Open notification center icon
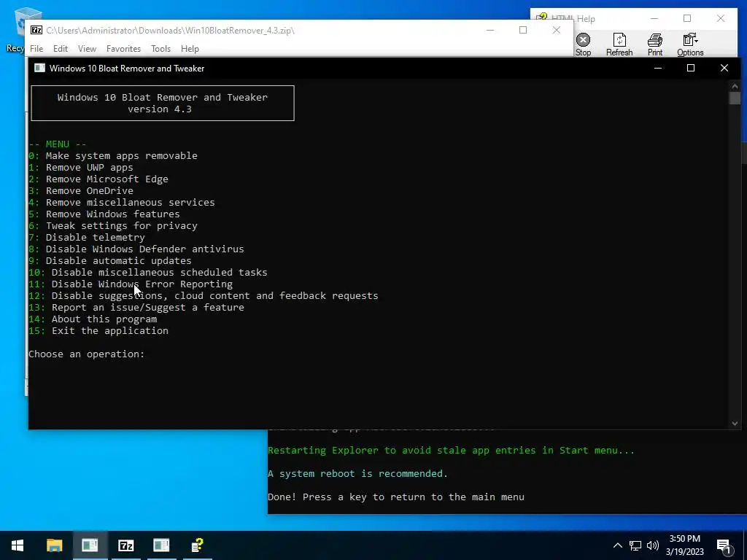Screen dimensions: 747x560 click(724, 545)
